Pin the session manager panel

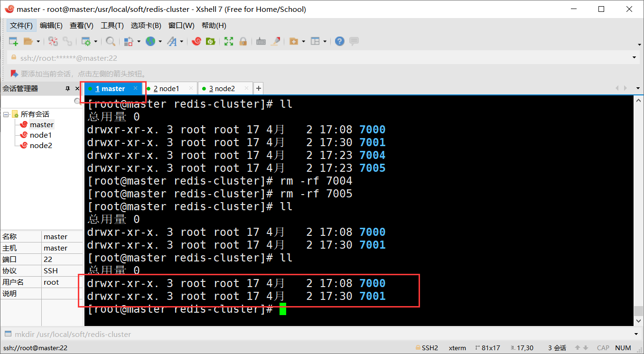pyautogui.click(x=67, y=89)
